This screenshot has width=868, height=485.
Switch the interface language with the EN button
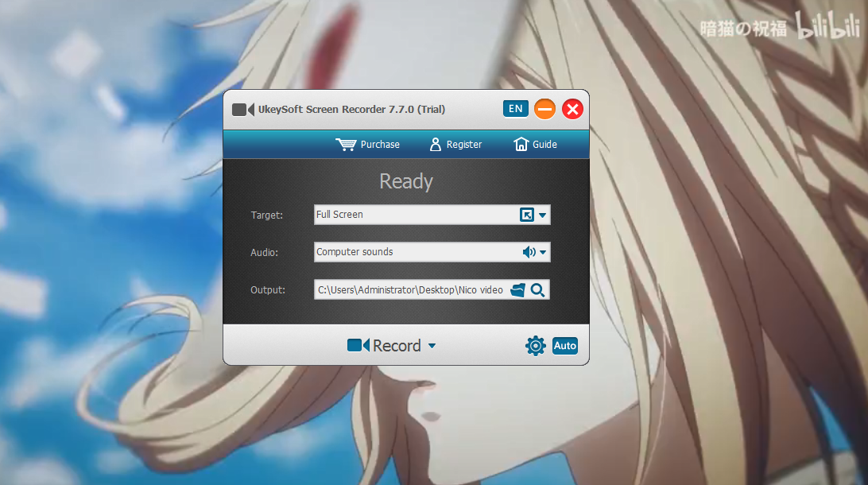(516, 109)
